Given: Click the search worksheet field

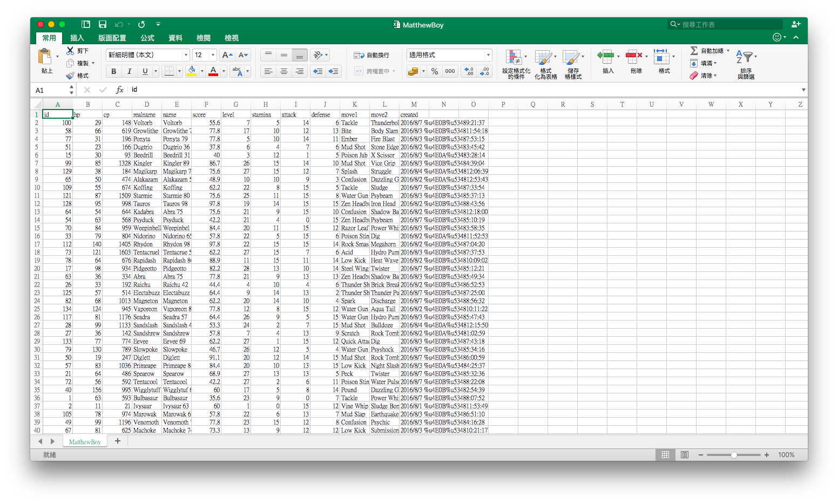Looking at the screenshot, I should click(x=725, y=24).
